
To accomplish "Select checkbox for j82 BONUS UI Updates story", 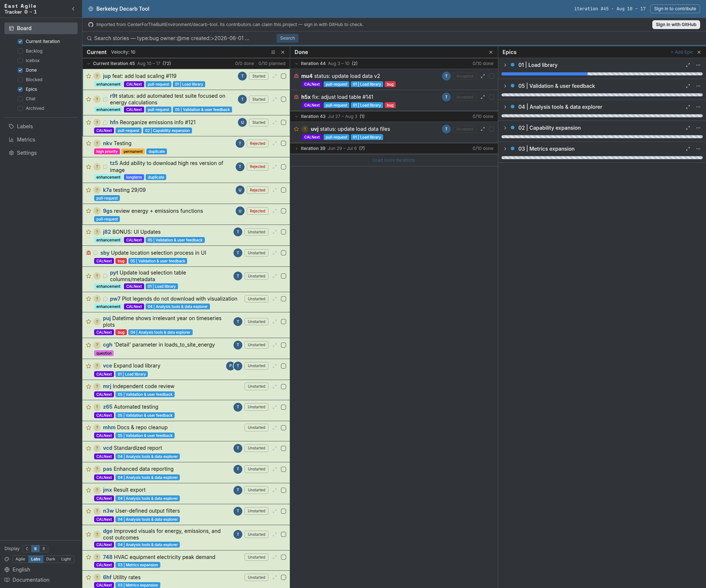I will point(284,232).
